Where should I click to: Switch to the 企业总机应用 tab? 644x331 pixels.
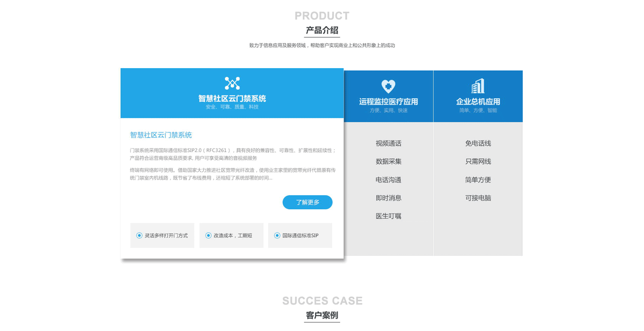(478, 97)
